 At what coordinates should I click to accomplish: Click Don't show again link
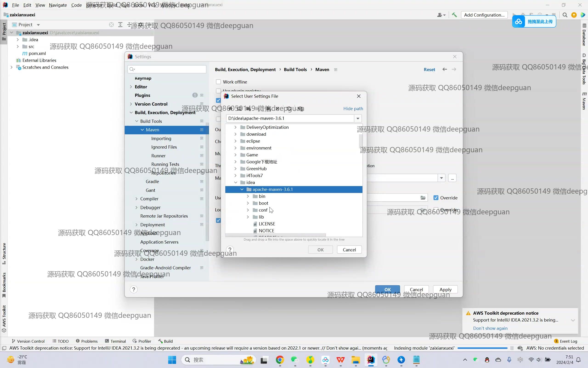[x=490, y=328]
